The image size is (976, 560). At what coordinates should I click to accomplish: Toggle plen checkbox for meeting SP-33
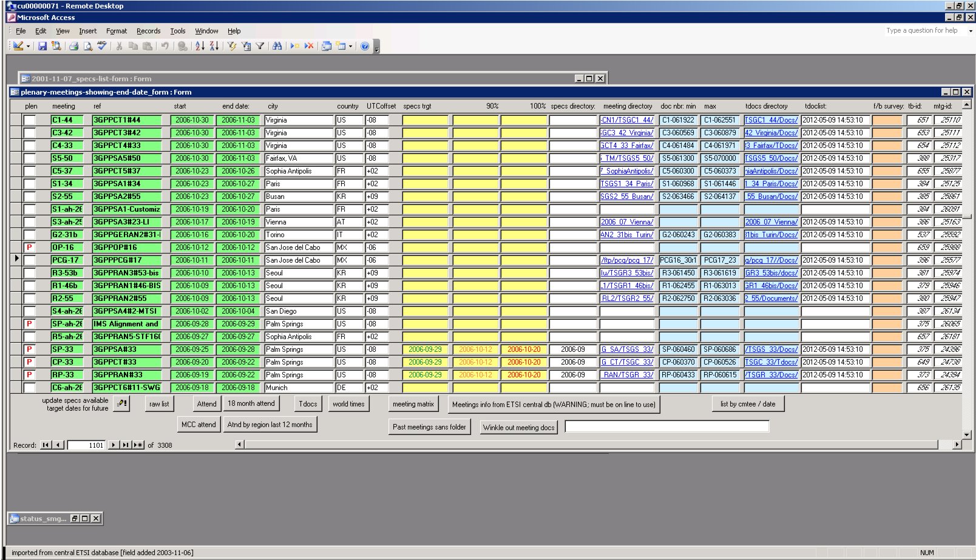pyautogui.click(x=29, y=349)
